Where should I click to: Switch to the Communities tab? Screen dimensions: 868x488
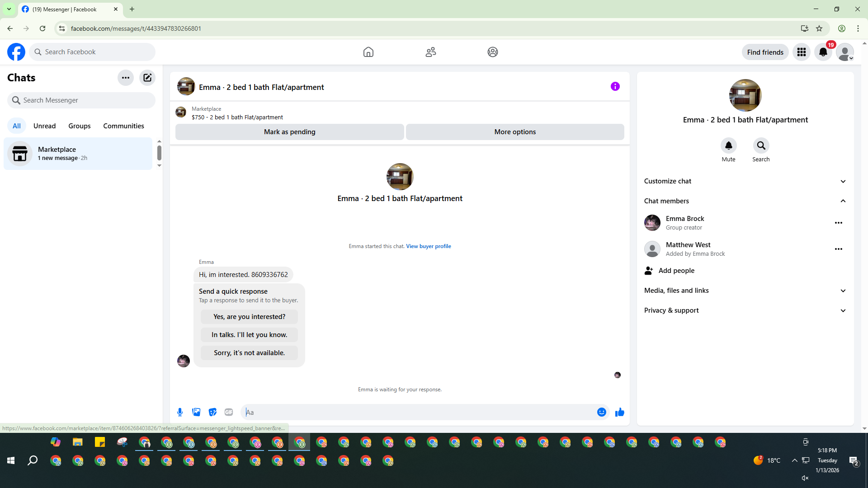[x=123, y=126]
